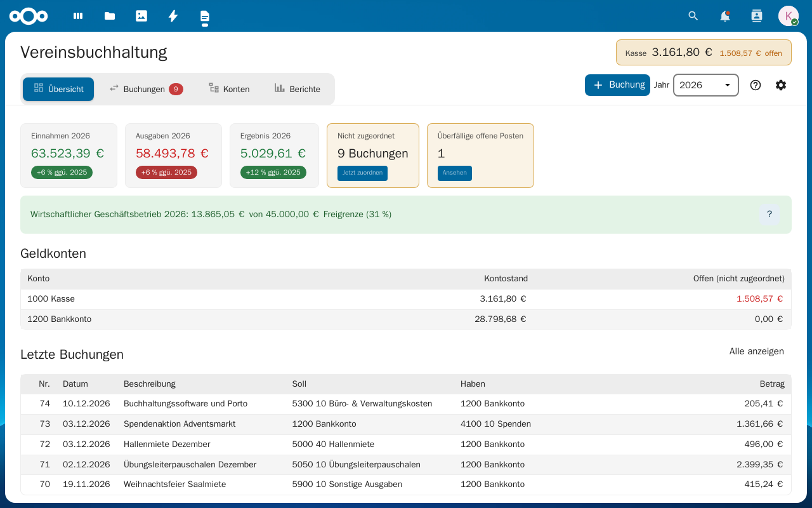Click the Wirtschaftlicher Geschäftsbetrieb banner text
Screen dimensions: 812x508
pos(211,215)
